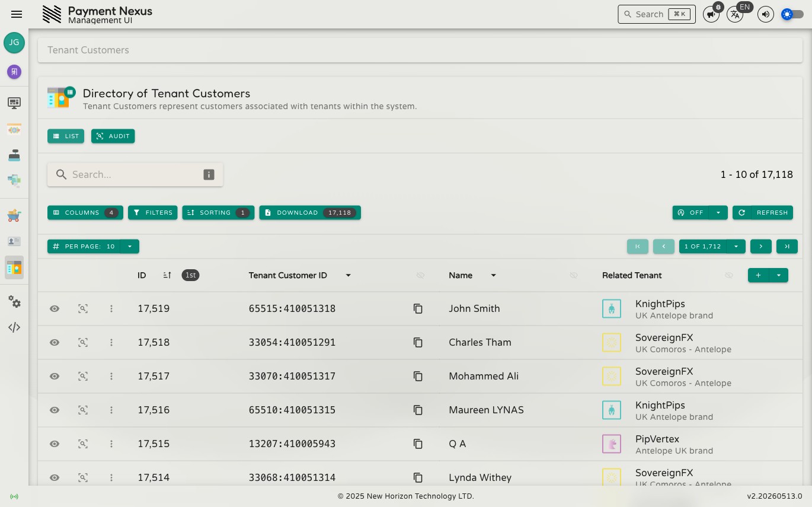The height and width of the screenshot is (507, 812).
Task: Open more options for row 17,515
Action: click(x=111, y=444)
